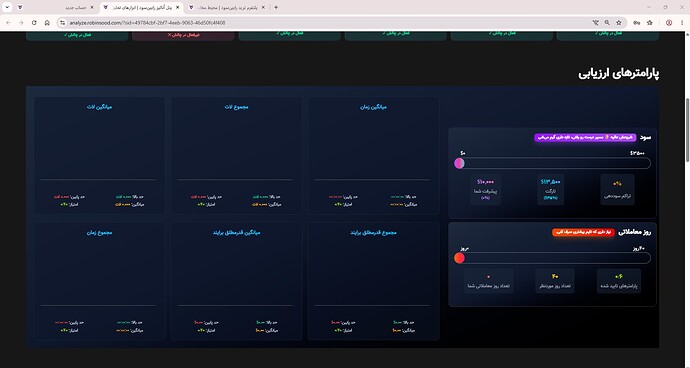Viewport: 690px width, 368px height.
Task: Reload the current page
Action: (x=34, y=22)
